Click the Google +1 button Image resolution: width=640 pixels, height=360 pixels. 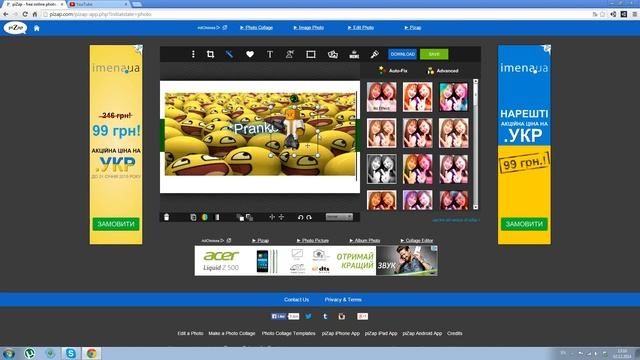362,316
